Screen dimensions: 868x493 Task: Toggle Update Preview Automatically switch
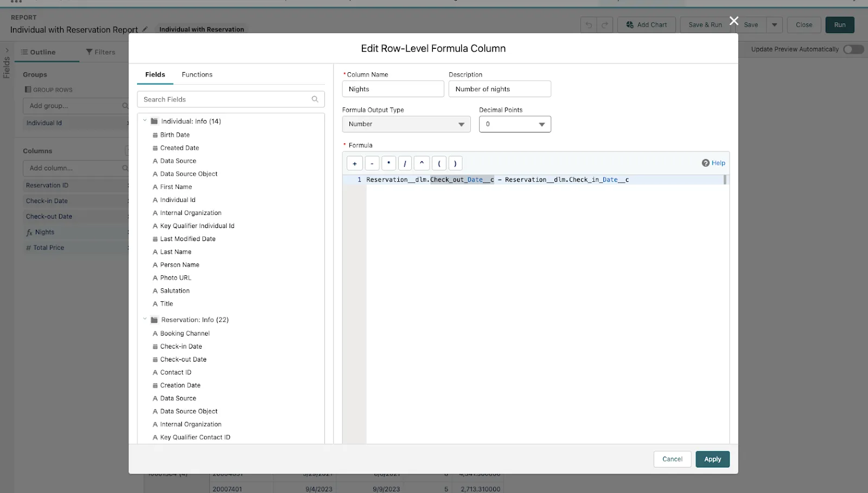click(x=853, y=49)
